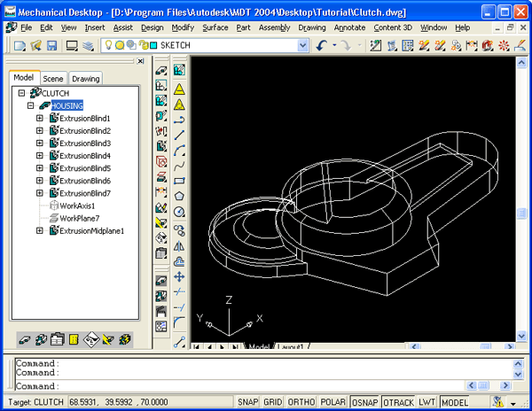
Task: Open the Assembly menu
Action: tap(274, 27)
